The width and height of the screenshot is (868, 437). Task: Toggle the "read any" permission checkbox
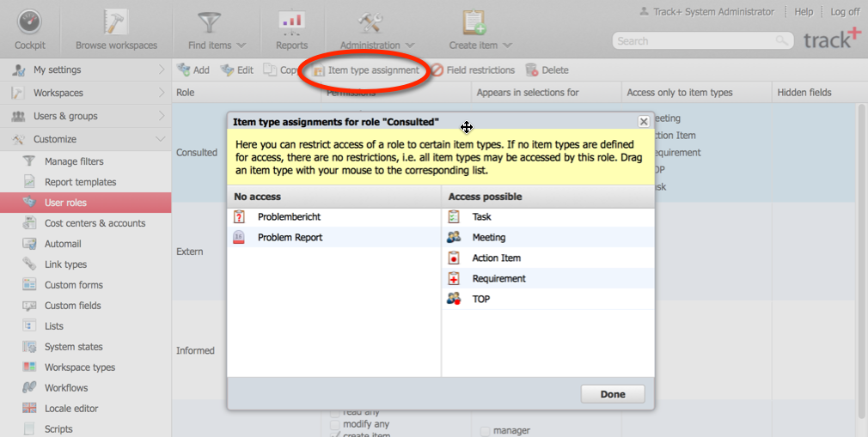coord(335,413)
